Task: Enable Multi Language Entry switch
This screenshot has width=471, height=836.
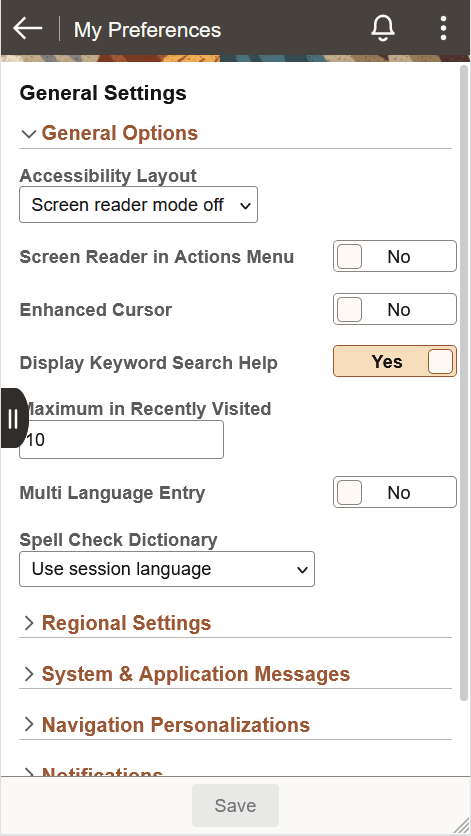Action: click(395, 492)
